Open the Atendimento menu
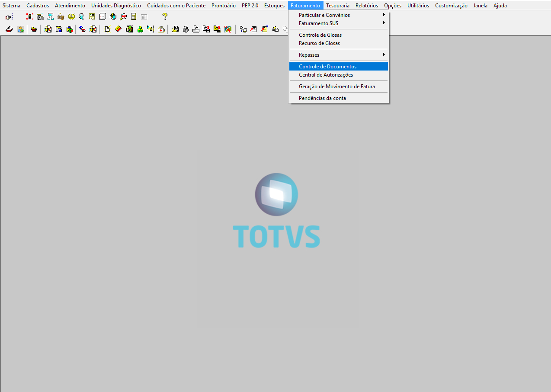 70,6
